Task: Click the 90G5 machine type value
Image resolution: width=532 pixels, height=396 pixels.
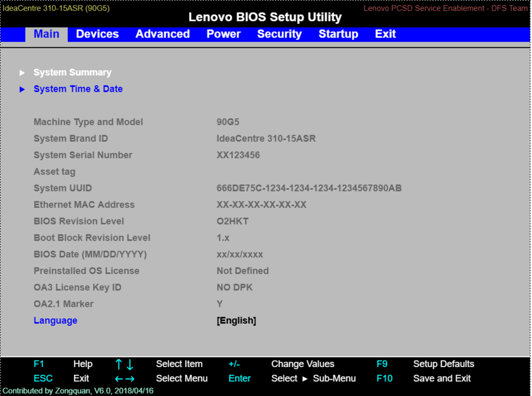Action: 228,122
